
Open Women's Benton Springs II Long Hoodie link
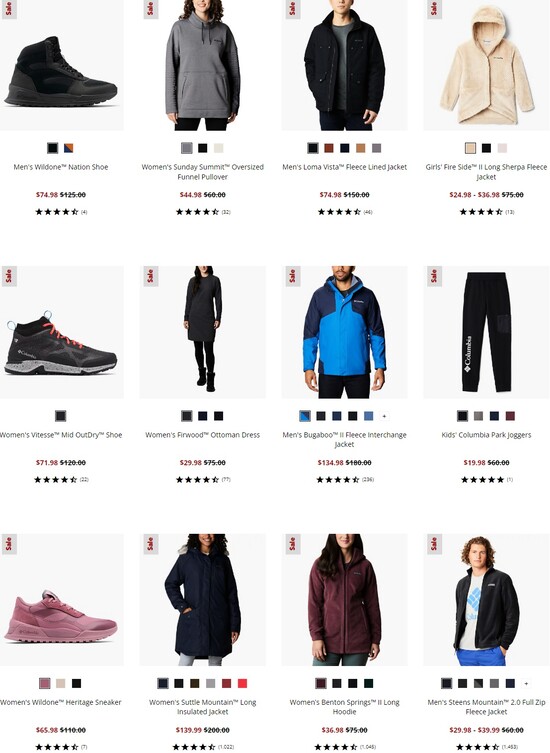tap(344, 707)
